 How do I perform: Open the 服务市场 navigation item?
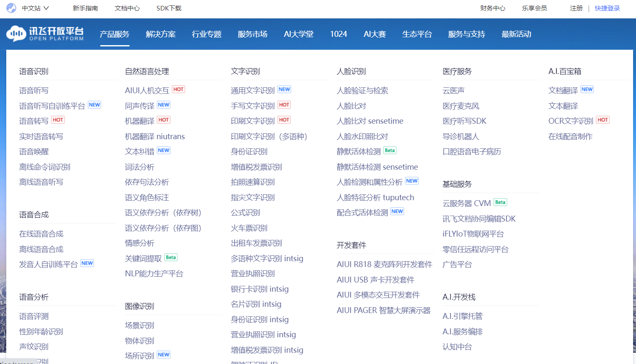coord(252,34)
